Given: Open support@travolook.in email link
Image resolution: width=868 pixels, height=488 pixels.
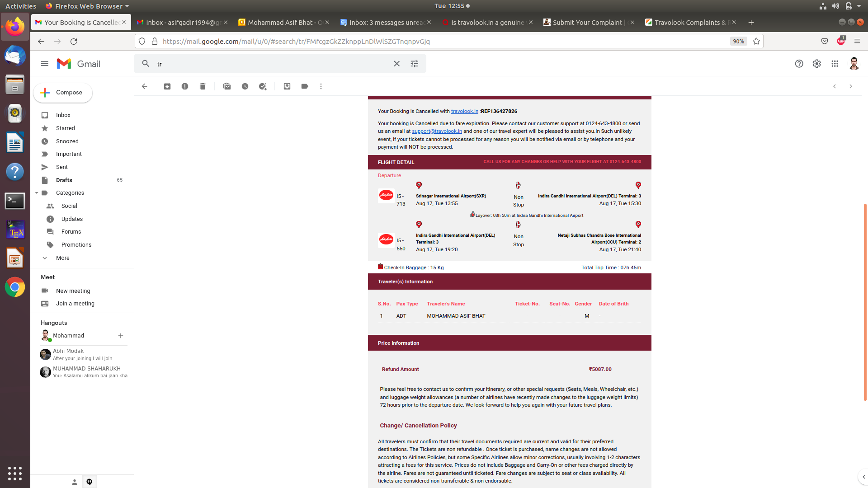Looking at the screenshot, I should 437,131.
